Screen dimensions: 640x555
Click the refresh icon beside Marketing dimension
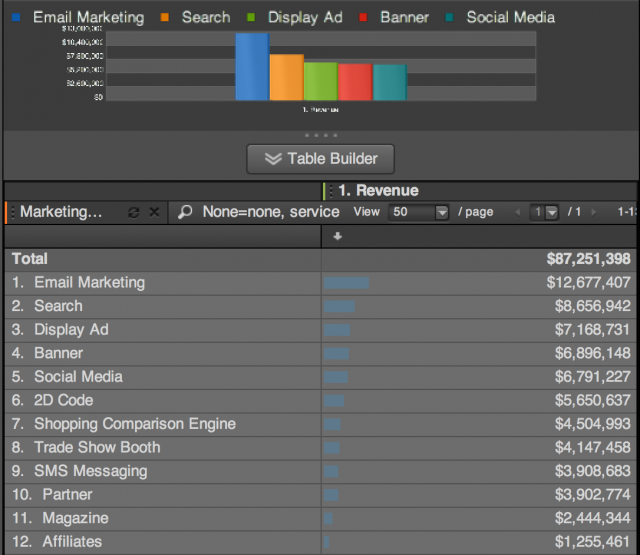click(133, 213)
